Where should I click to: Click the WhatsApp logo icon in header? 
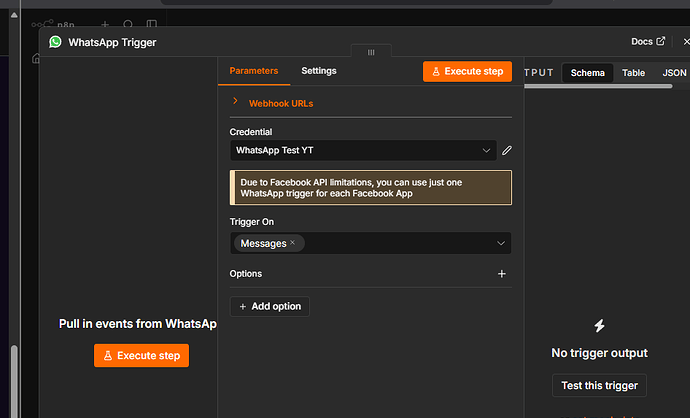[55, 42]
